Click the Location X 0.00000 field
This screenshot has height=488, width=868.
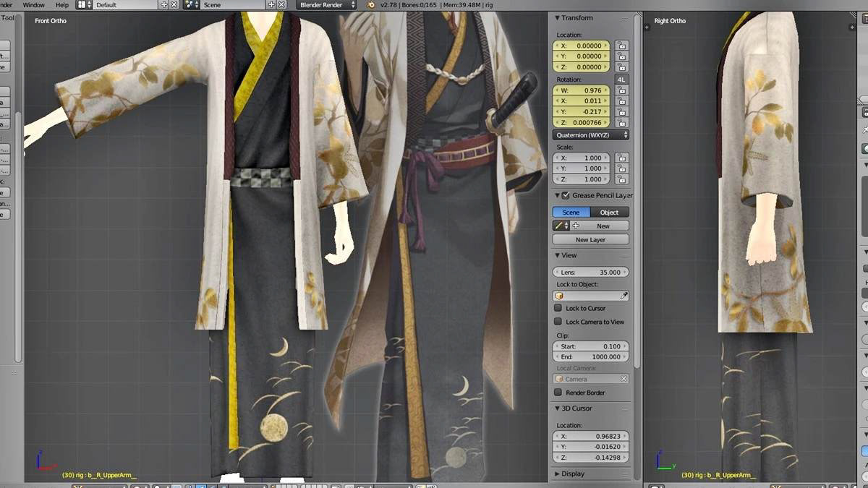[582, 46]
